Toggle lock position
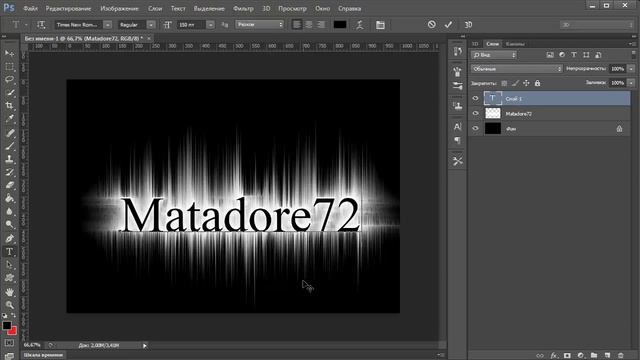The image size is (640, 360). (526, 83)
